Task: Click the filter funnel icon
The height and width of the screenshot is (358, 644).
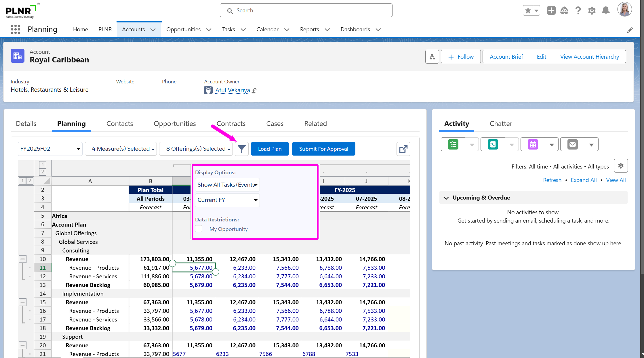Action: 242,149
